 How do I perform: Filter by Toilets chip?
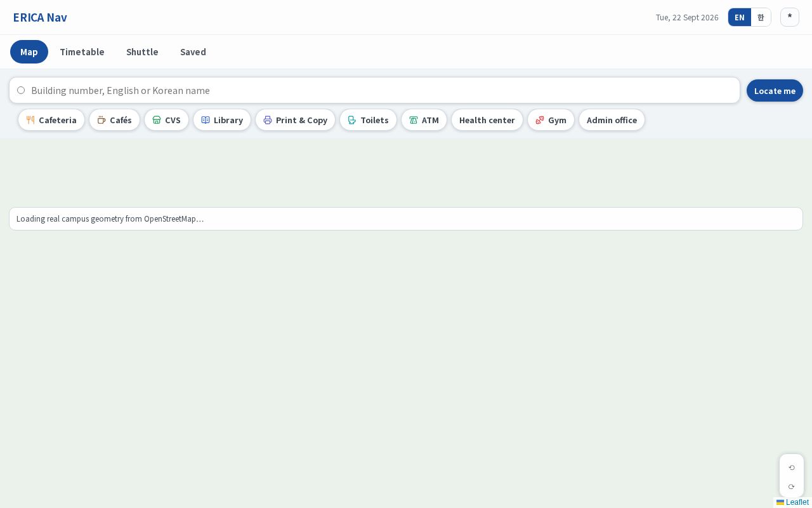pyautogui.click(x=368, y=120)
